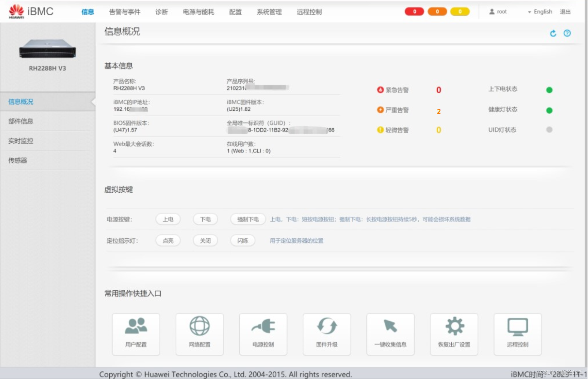Click the 点亮 indicator light button
The width and height of the screenshot is (588, 379).
[168, 241]
